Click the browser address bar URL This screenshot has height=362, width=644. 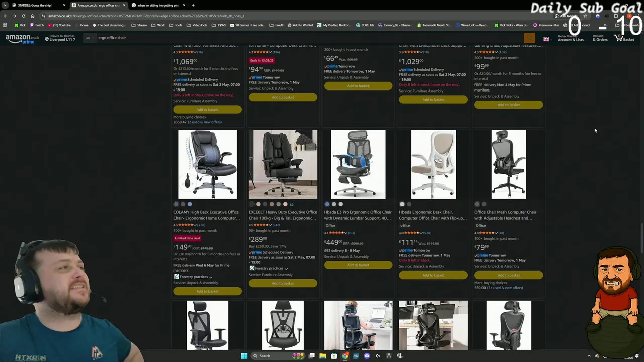146,16
